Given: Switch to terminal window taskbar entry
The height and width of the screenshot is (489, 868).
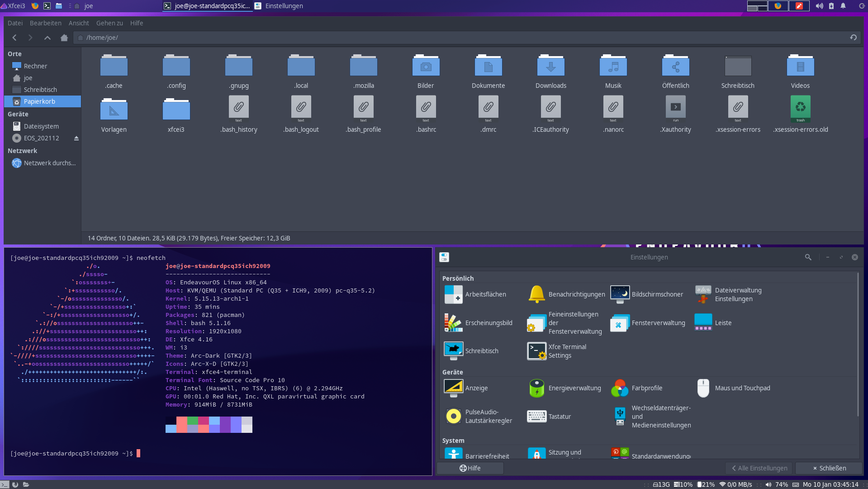Looking at the screenshot, I should point(207,6).
